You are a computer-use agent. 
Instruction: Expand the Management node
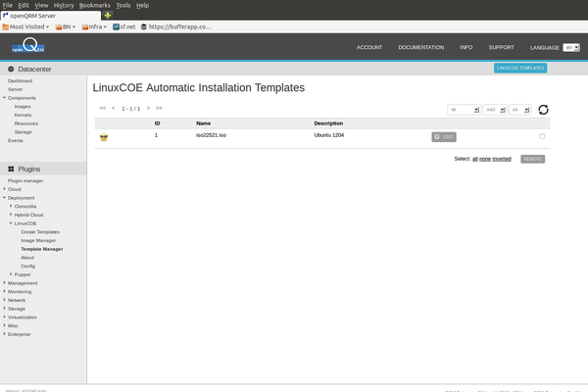tap(4, 283)
